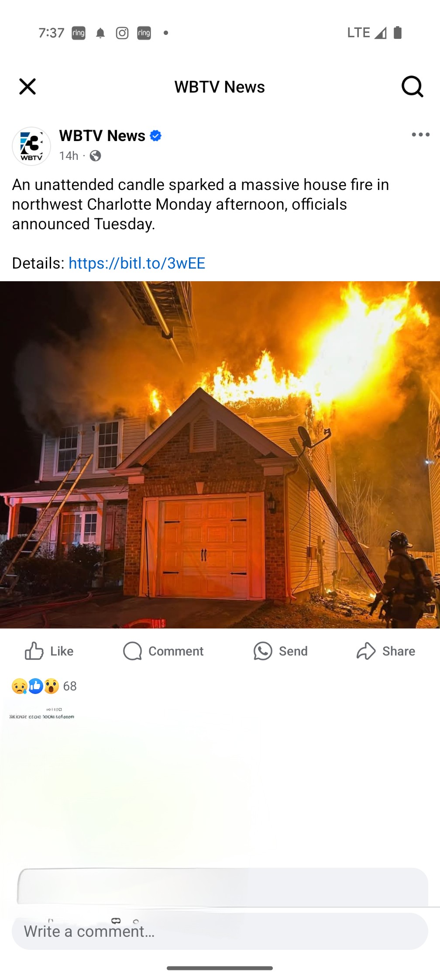Tap the WBTV News profile picture
The image size is (440, 980).
click(x=31, y=146)
